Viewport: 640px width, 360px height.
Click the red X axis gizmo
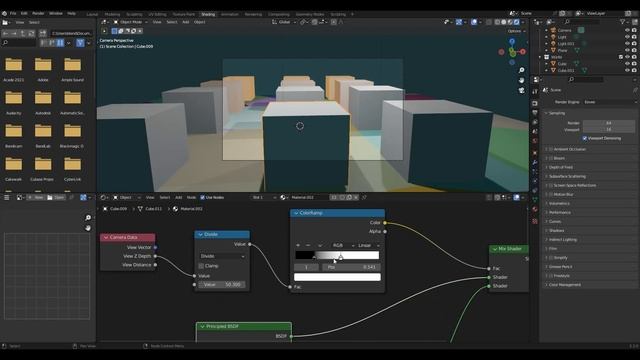[522, 52]
